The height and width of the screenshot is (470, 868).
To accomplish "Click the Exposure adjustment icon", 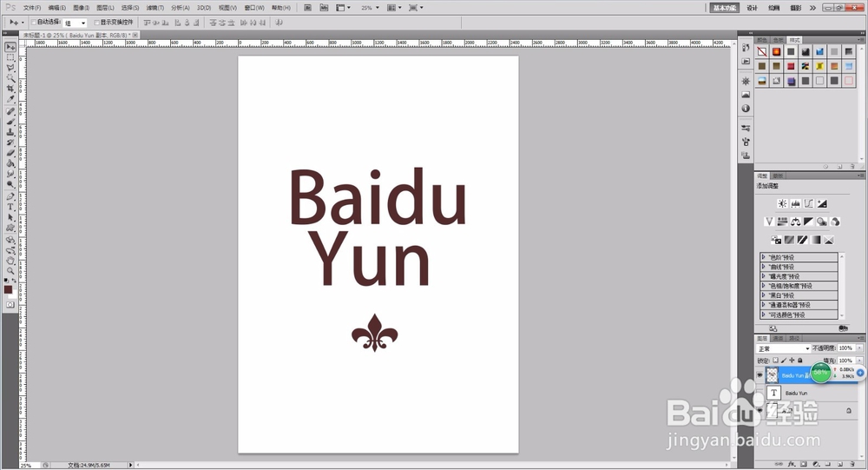I will pos(822,204).
